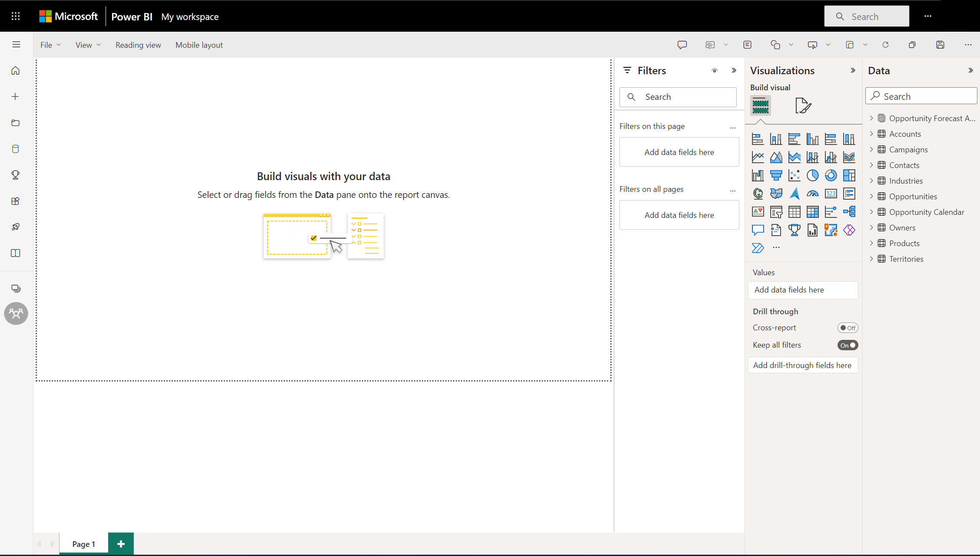
Task: Toggle Filters pane visibility eye icon
Action: click(715, 70)
